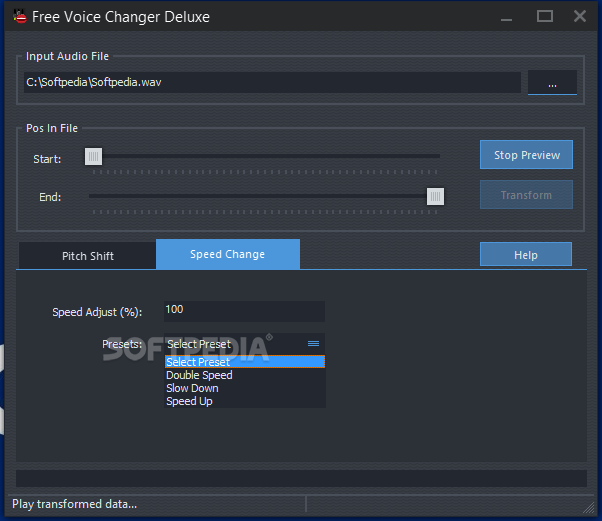Click the 'Presets:' label
Screen dimensions: 602x521
click(122, 344)
